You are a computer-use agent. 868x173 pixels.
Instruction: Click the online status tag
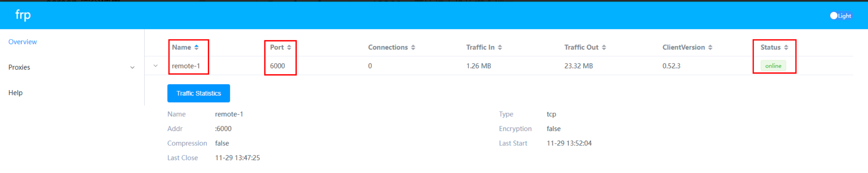coord(773,66)
